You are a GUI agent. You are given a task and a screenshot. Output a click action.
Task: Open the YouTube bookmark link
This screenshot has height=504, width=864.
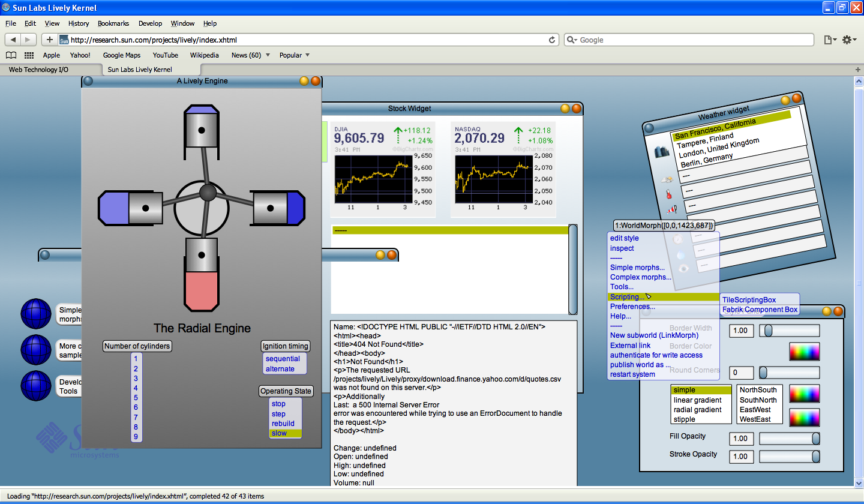[165, 55]
